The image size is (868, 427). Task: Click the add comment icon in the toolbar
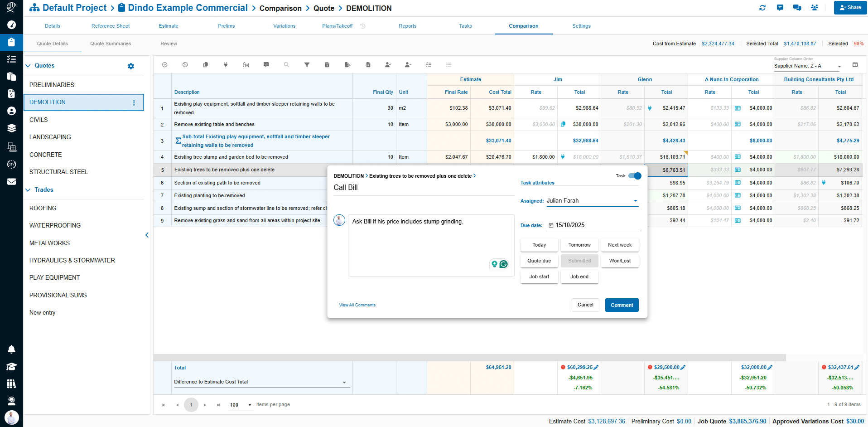tap(266, 65)
